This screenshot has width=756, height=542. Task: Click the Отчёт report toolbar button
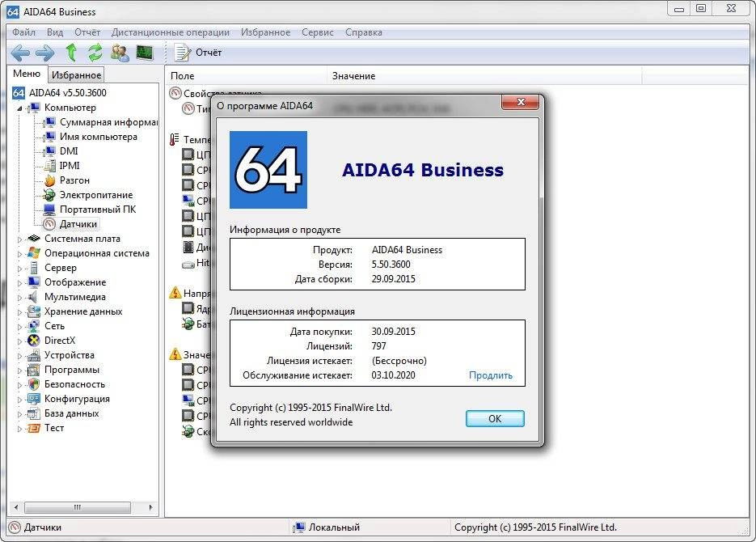tap(197, 52)
